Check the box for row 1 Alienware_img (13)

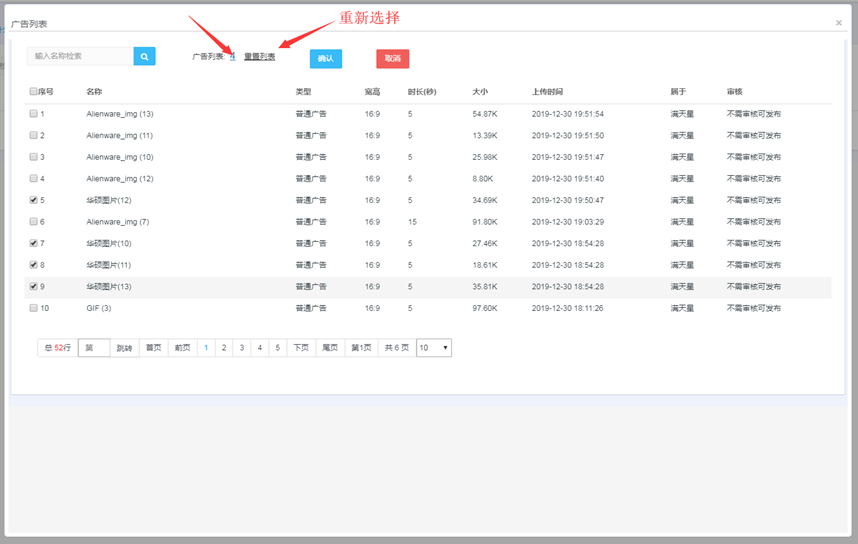coord(33,114)
